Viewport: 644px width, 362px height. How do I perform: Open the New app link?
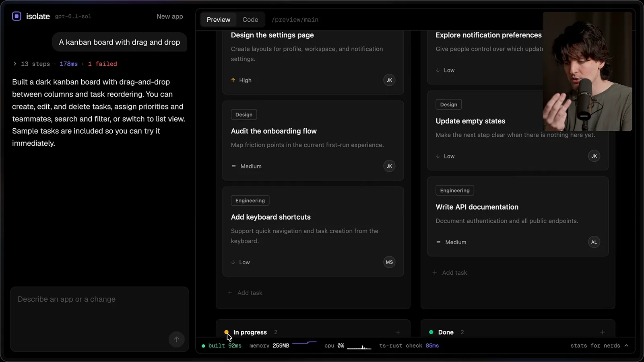coord(169,16)
